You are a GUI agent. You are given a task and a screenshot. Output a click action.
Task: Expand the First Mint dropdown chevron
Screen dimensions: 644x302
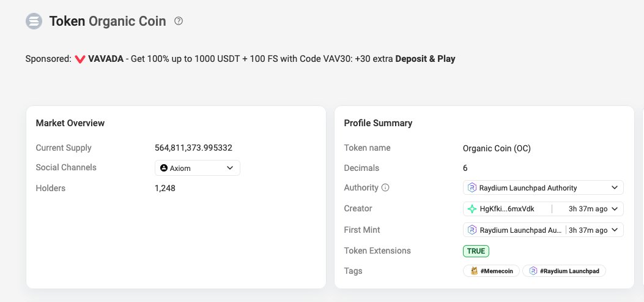pyautogui.click(x=615, y=230)
